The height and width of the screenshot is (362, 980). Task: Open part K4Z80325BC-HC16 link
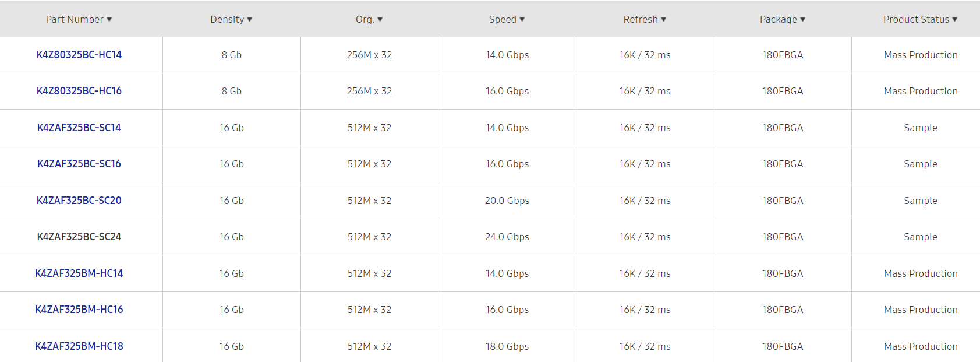pyautogui.click(x=79, y=91)
